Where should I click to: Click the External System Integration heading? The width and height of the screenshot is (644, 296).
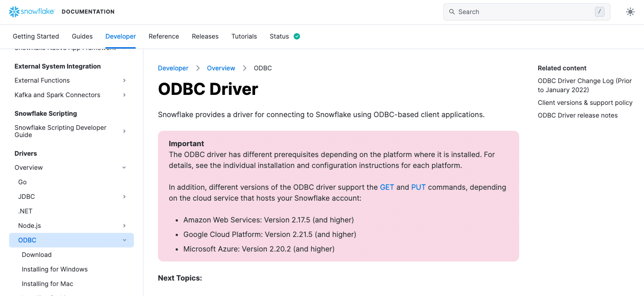click(x=58, y=66)
